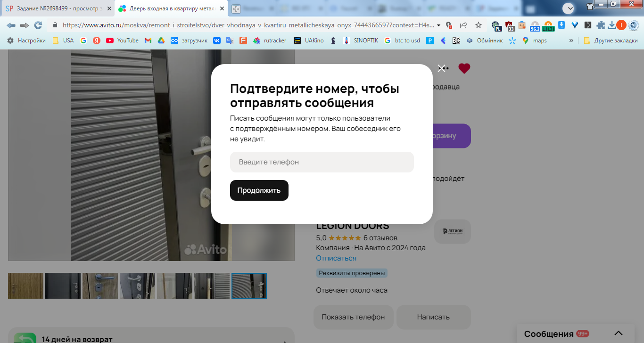
Task: Open the browser settings gear menu
Action: 634,25
